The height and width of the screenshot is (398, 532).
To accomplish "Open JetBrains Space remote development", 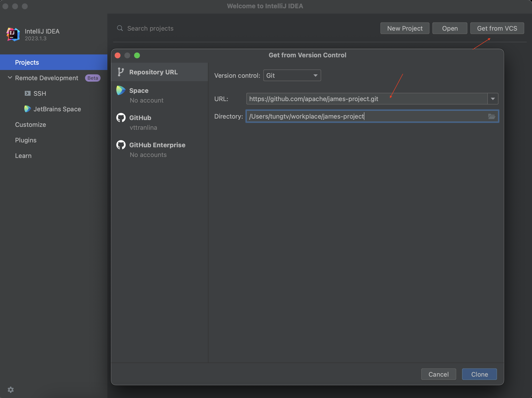I will pyautogui.click(x=57, y=109).
